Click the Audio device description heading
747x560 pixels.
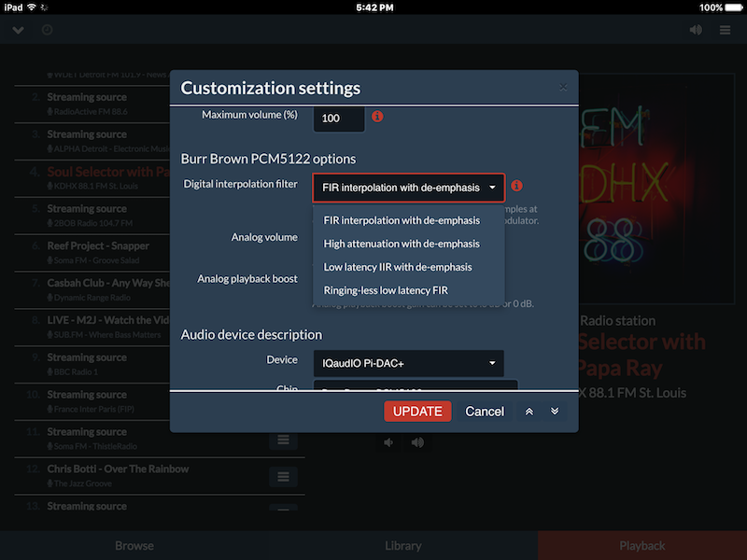pyautogui.click(x=251, y=335)
